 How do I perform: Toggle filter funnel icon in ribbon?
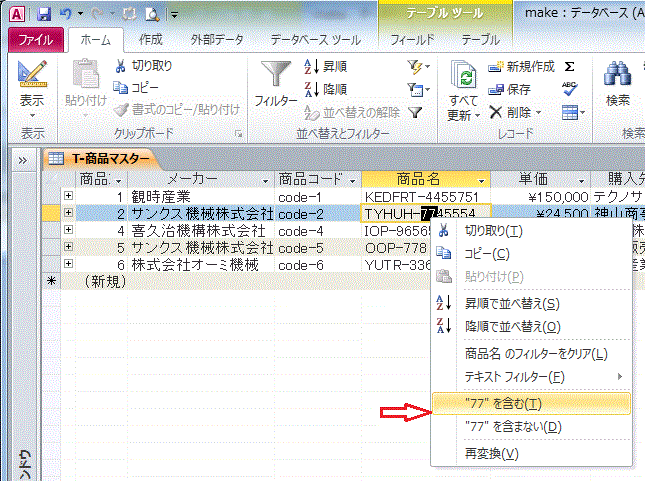[415, 112]
